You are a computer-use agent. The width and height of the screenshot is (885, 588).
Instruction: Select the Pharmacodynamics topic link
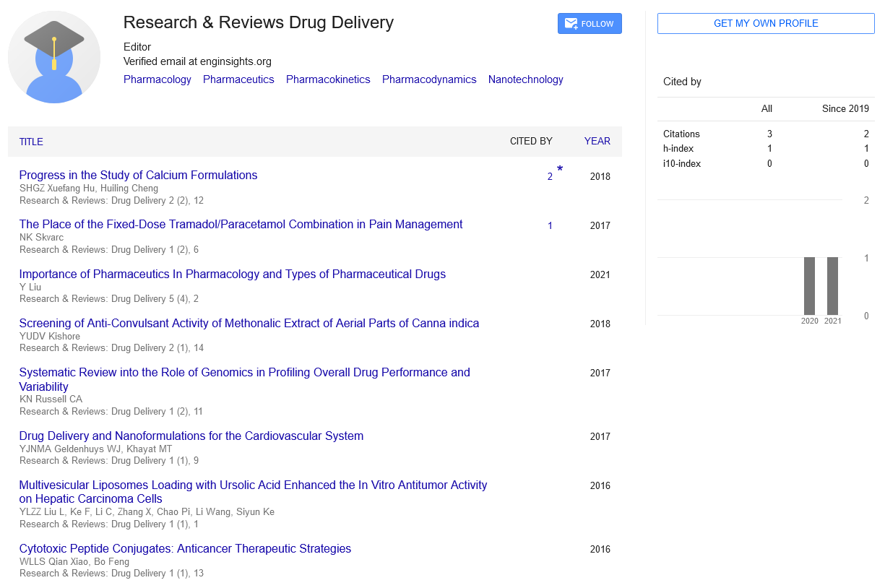[429, 79]
